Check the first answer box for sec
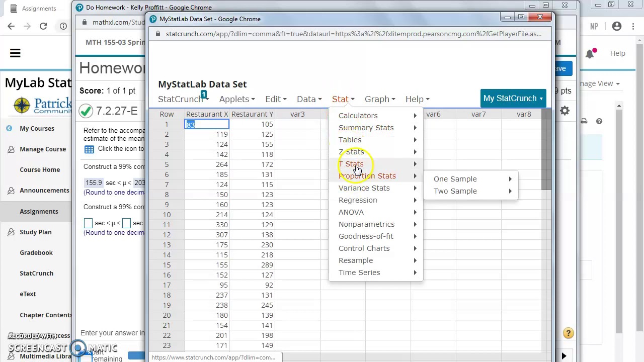 click(88, 223)
